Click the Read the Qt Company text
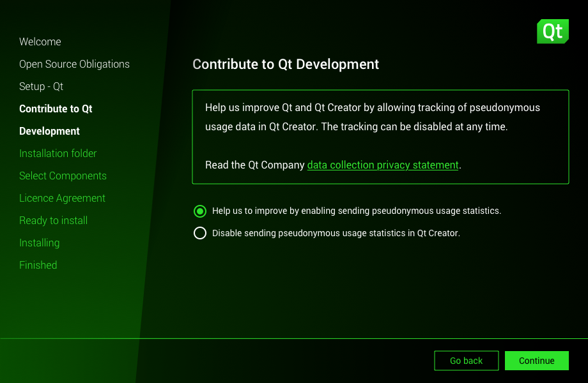 coord(254,165)
